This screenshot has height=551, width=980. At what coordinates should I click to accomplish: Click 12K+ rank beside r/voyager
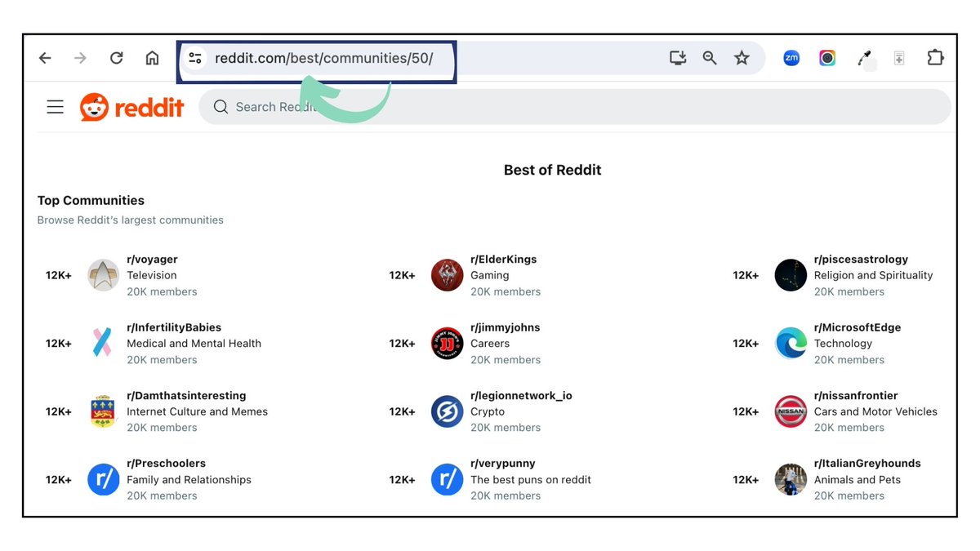59,275
